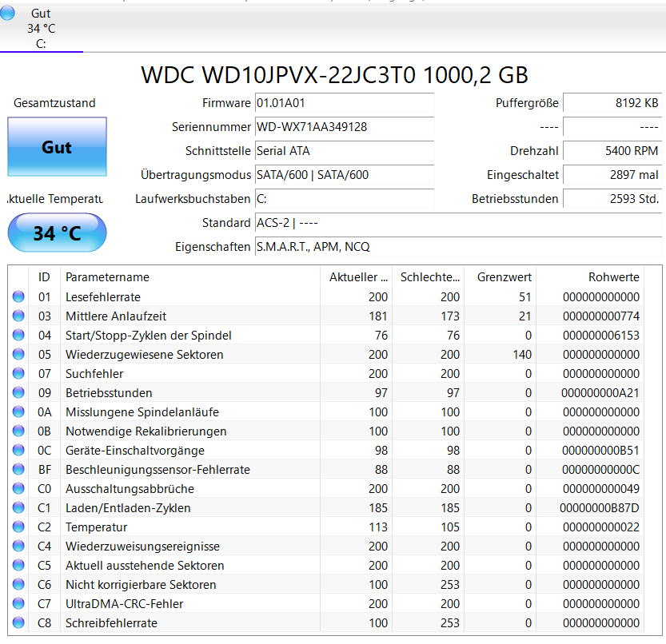Click status icon of Schreibfehlerrate row

(x=18, y=622)
